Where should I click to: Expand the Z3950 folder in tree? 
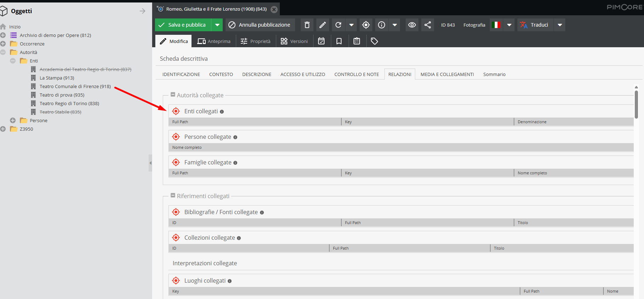(x=3, y=129)
